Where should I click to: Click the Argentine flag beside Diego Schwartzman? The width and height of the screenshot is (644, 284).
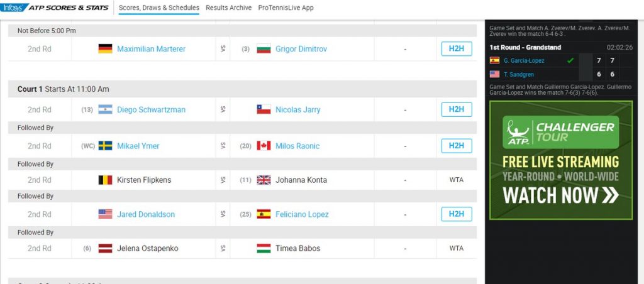point(105,109)
